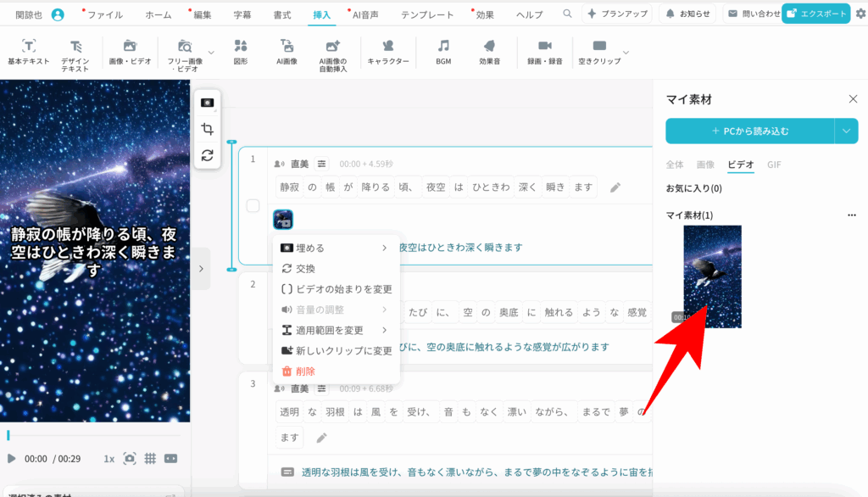
Task: Click the video thumbnail inside clip 1
Action: point(283,220)
